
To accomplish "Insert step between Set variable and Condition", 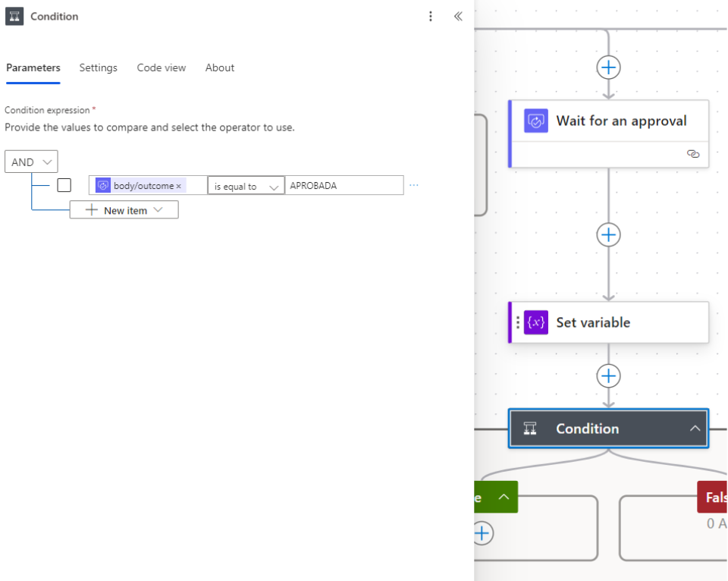I will [x=608, y=376].
